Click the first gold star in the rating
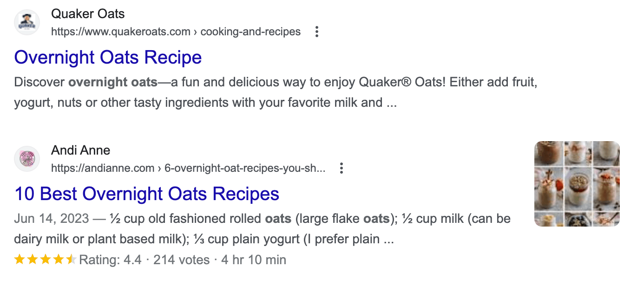This screenshot has width=644, height=286. click(19, 260)
